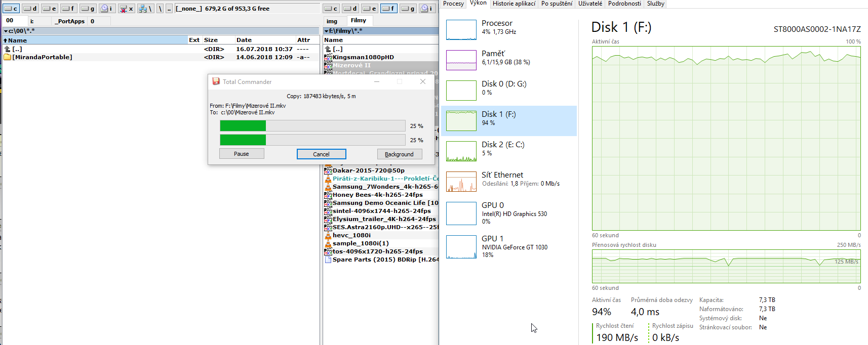The image size is (868, 345).
Task: Sort left panel by Name column header
Action: (95, 40)
